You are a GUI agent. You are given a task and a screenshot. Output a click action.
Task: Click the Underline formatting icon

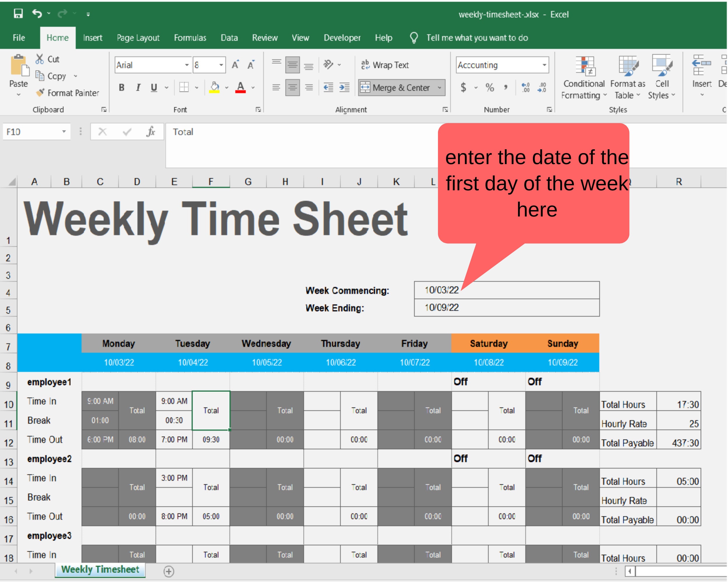click(154, 87)
